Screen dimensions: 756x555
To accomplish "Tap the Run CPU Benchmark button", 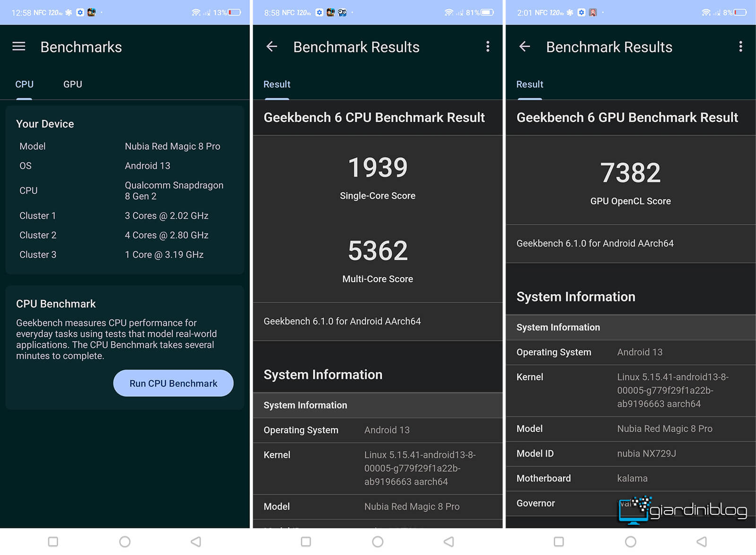I will click(173, 383).
